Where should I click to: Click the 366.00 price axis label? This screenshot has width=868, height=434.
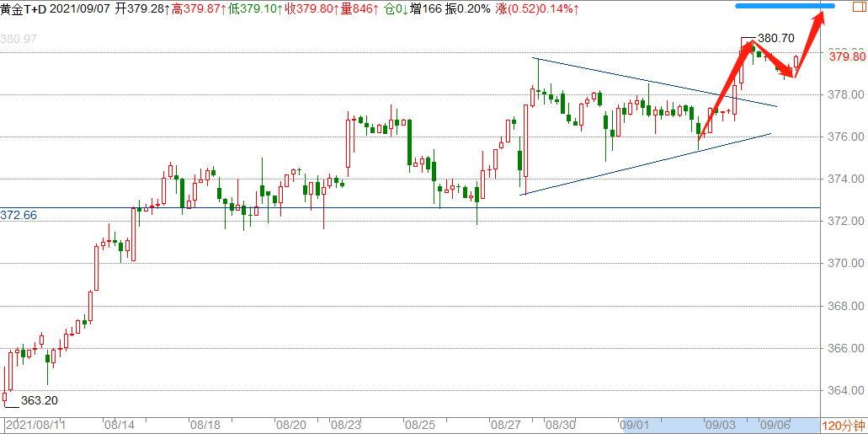click(x=846, y=348)
